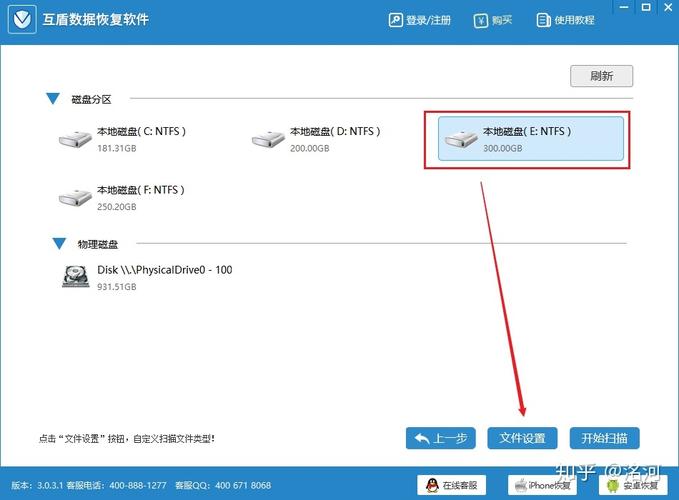Select local disk E: NTFS drive icon
The width and height of the screenshot is (679, 500).
[x=461, y=140]
